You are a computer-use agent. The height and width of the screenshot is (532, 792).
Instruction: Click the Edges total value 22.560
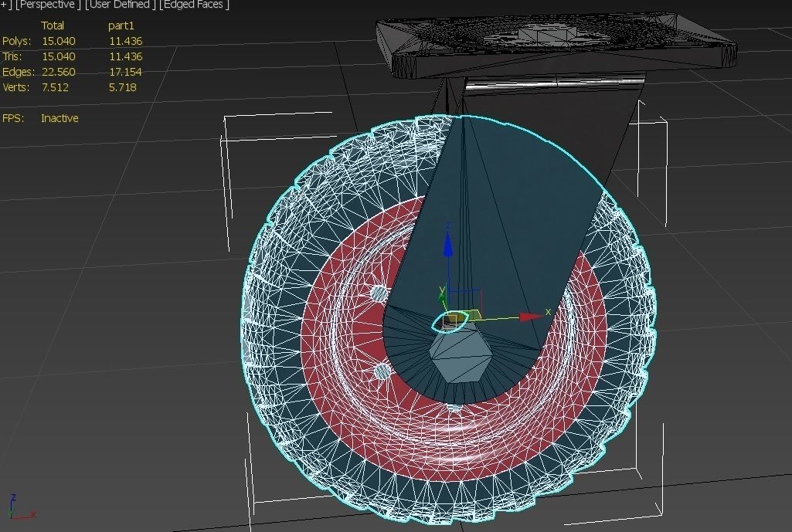(59, 72)
